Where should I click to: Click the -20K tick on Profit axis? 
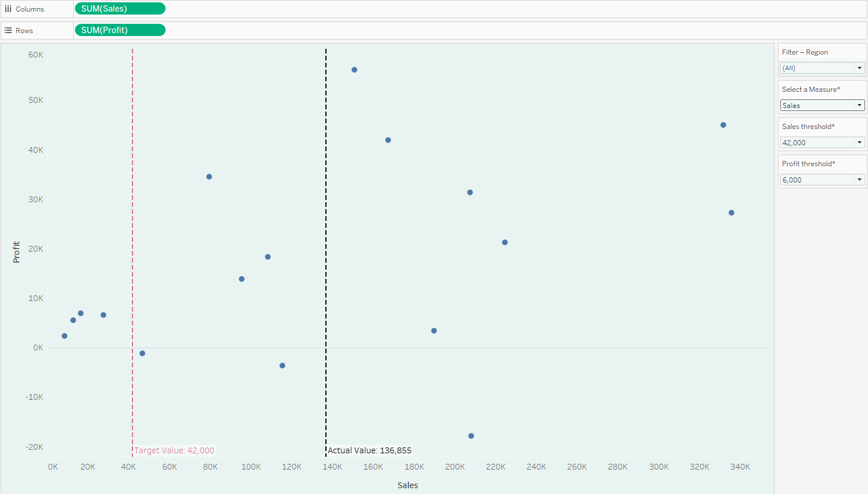point(35,447)
